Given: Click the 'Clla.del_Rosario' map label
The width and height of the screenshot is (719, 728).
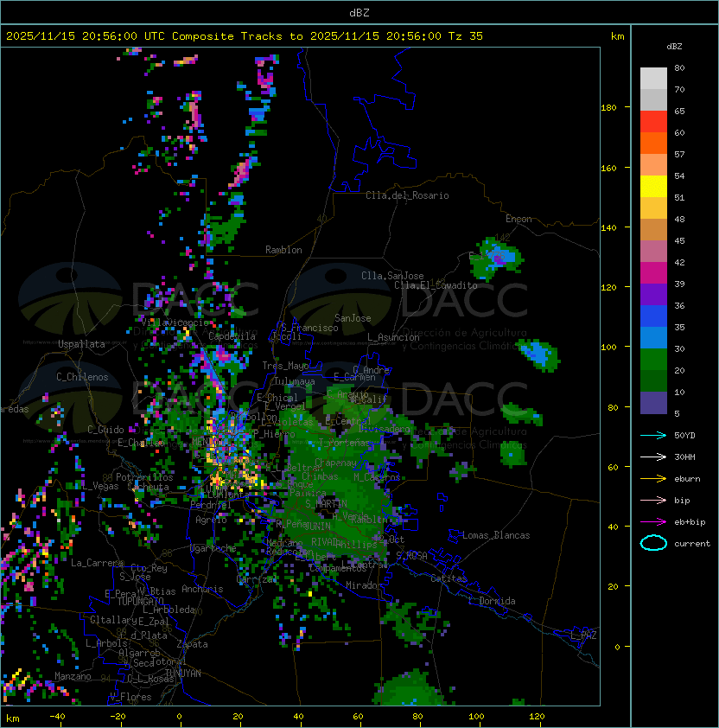Looking at the screenshot, I should tap(407, 195).
